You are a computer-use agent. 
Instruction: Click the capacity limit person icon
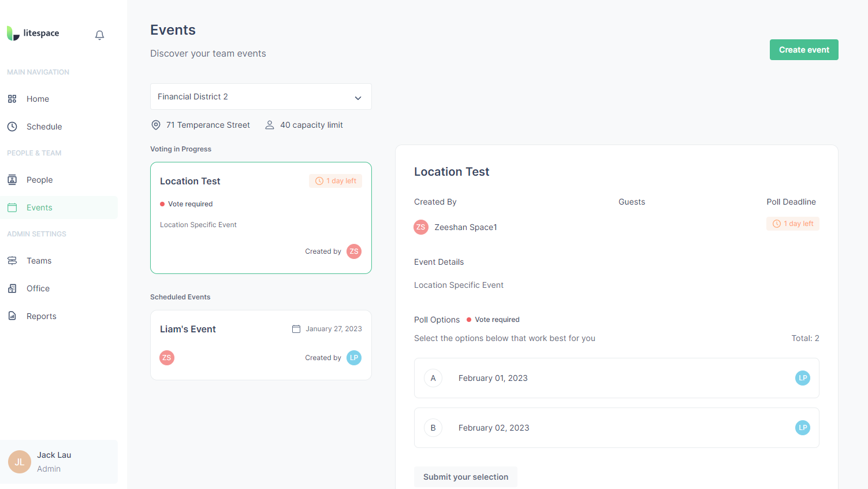pyautogui.click(x=269, y=124)
